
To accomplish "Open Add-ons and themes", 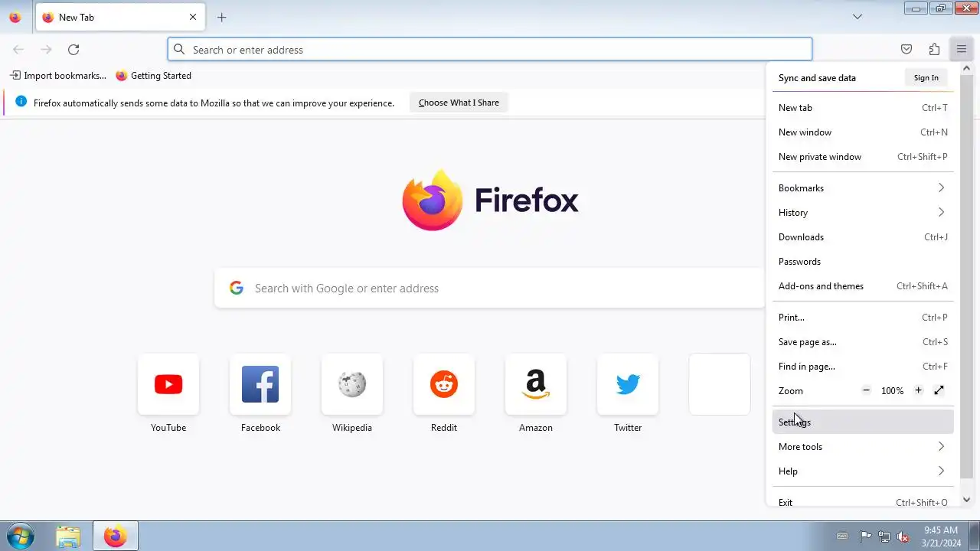I will click(x=863, y=286).
